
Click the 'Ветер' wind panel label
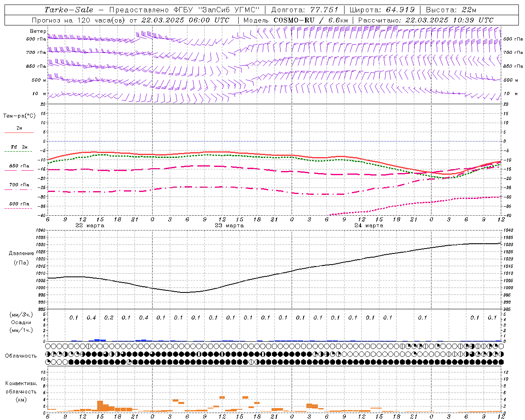[38, 31]
